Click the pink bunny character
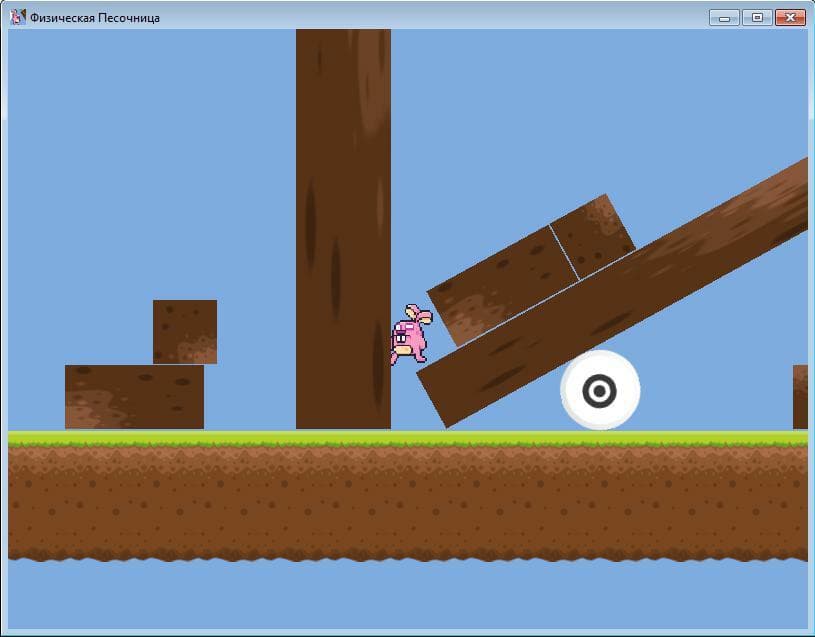 tap(411, 335)
